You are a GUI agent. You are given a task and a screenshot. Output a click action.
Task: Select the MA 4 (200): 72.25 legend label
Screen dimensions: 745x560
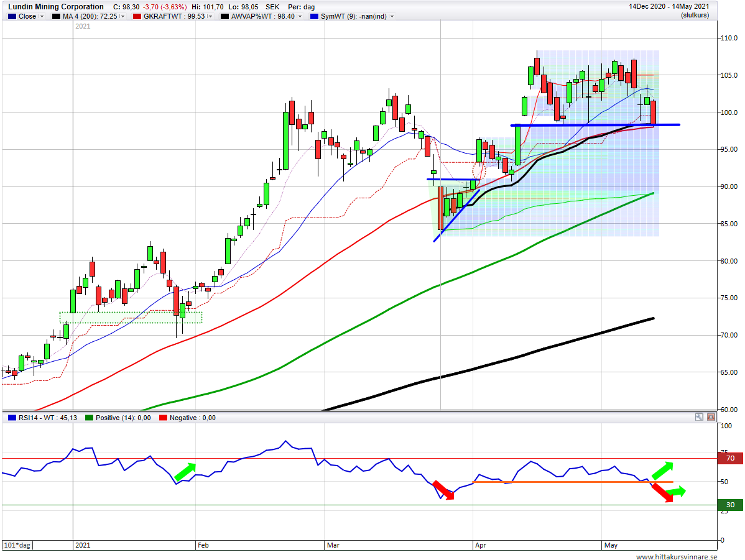tap(90, 17)
